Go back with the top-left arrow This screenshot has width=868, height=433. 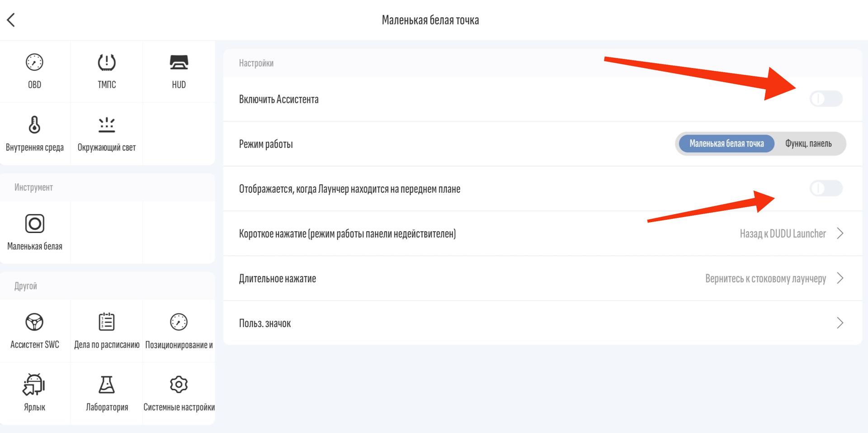coord(11,20)
